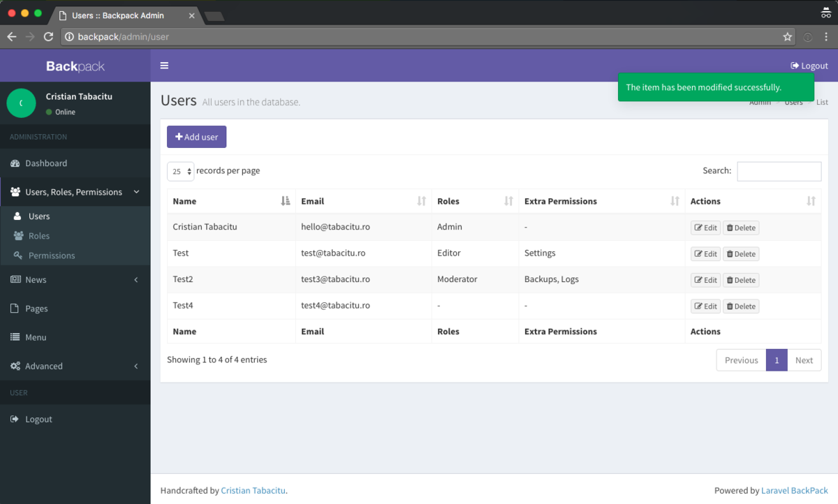Viewport: 838px width, 504px height.
Task: Click Logout in the top bar
Action: coord(809,66)
